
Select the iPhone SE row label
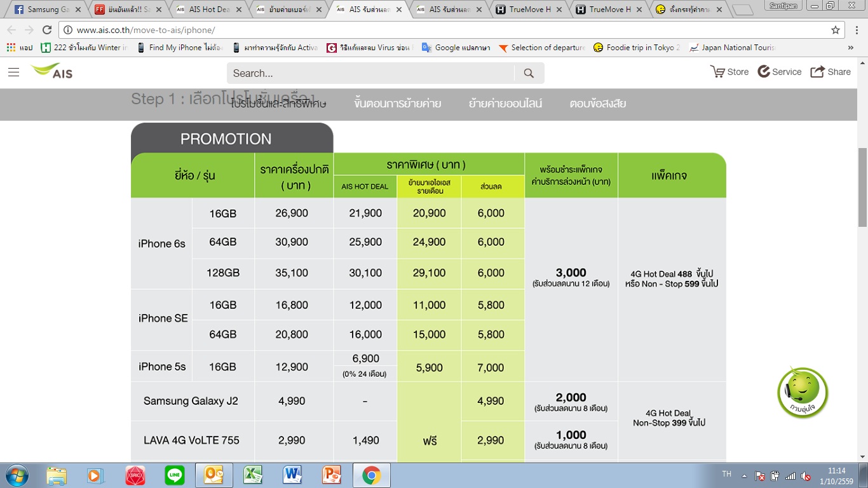pos(163,319)
